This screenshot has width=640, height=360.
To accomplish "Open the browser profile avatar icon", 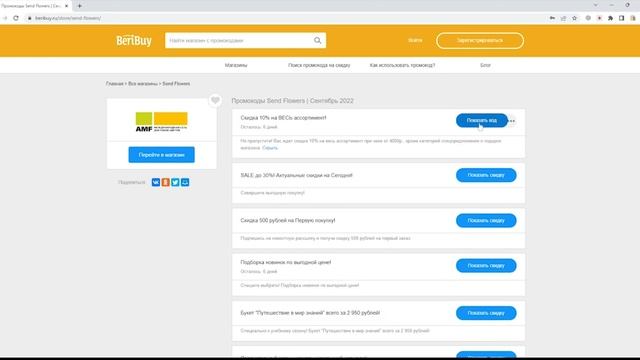I will [x=633, y=18].
